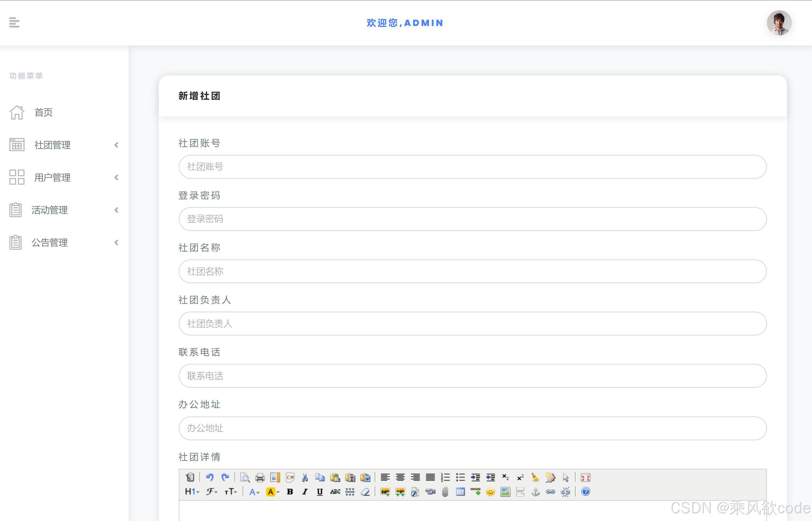
Task: Open the font family dropdown
Action: 211,492
